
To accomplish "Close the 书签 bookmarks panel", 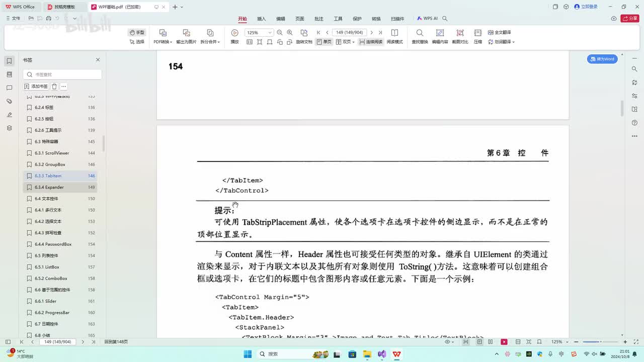I will point(98,60).
